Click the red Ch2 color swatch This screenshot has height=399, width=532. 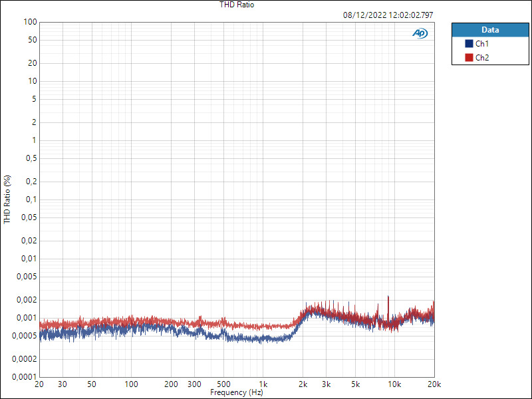click(x=469, y=58)
